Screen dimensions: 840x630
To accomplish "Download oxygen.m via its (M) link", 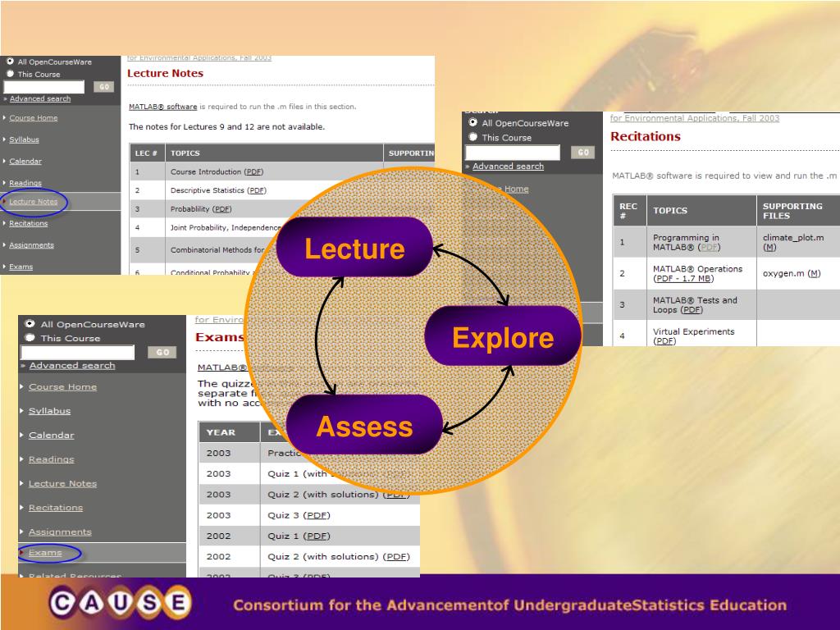I will [x=815, y=274].
